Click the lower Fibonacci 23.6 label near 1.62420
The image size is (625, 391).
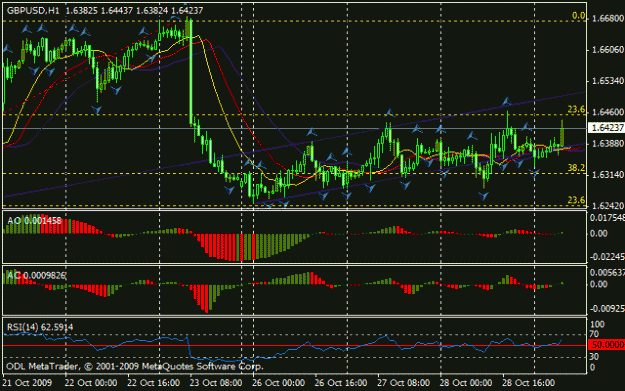[x=576, y=200]
